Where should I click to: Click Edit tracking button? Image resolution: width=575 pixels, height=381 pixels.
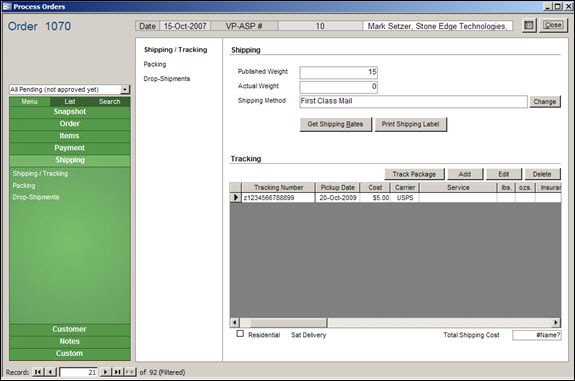pos(503,174)
